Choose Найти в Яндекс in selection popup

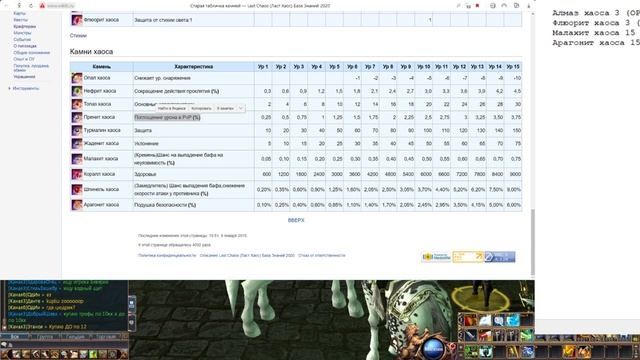[171, 109]
